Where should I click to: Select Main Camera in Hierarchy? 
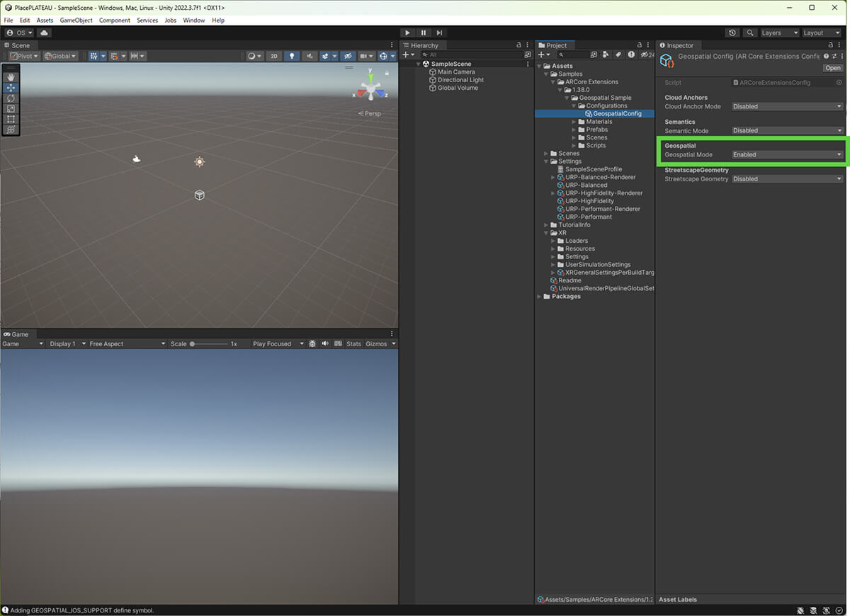point(456,72)
